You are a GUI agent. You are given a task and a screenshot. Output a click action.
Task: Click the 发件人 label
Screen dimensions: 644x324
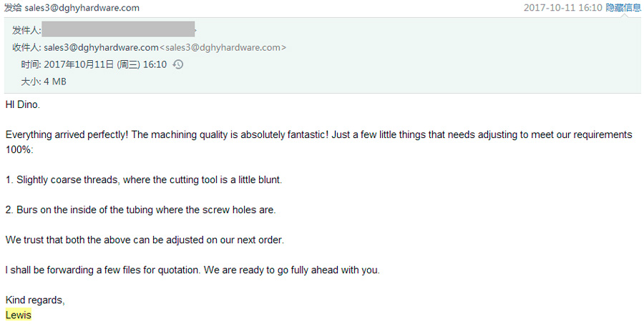pos(26,30)
